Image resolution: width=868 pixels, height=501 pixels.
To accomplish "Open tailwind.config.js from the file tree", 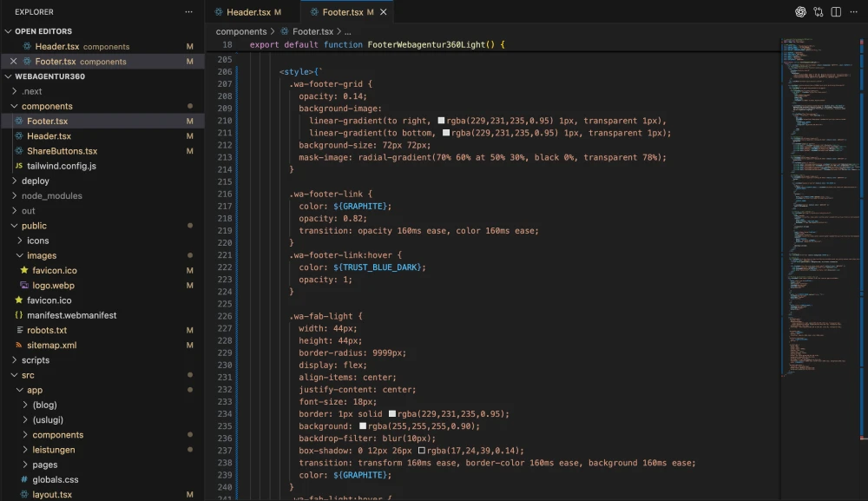I will click(61, 166).
